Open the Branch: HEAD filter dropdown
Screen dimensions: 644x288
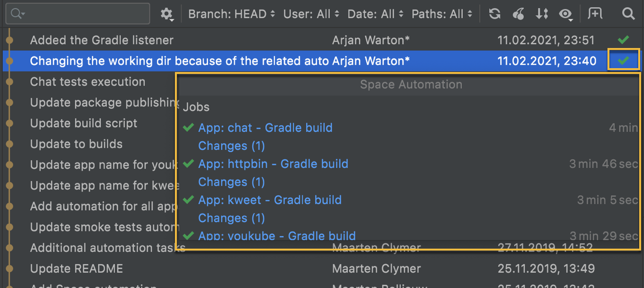click(x=232, y=14)
